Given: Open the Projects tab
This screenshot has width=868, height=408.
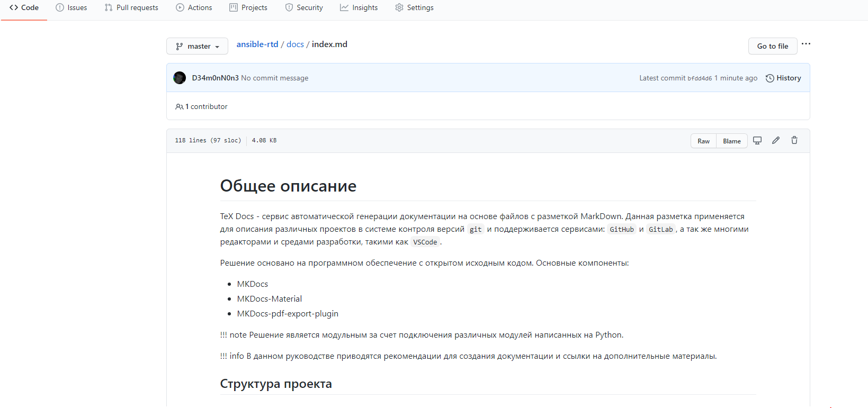Looking at the screenshot, I should coord(248,7).
